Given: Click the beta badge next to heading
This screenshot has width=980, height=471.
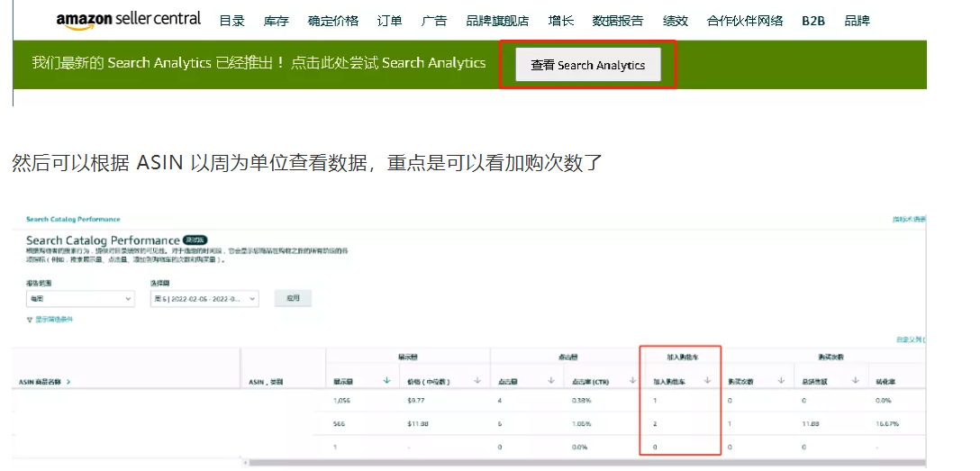Looking at the screenshot, I should tap(195, 240).
